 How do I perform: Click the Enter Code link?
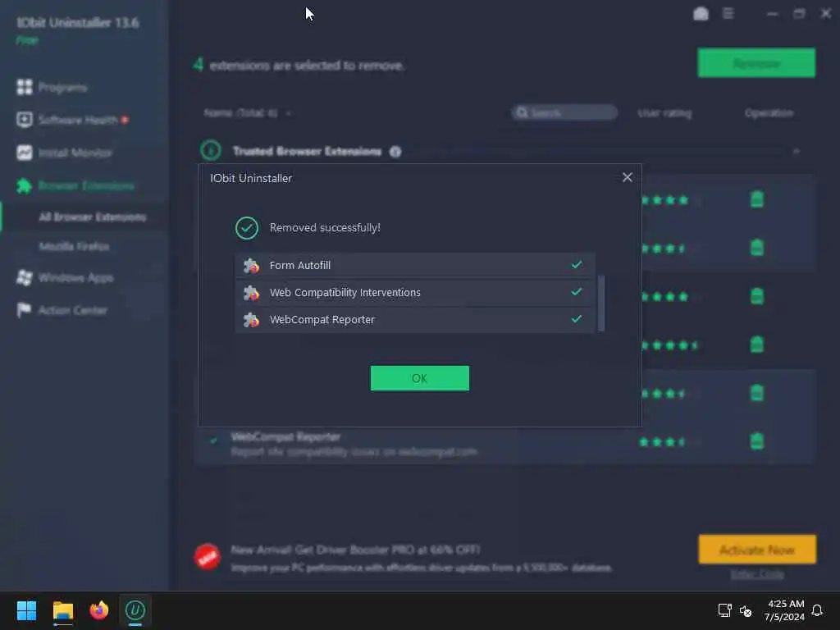[757, 574]
